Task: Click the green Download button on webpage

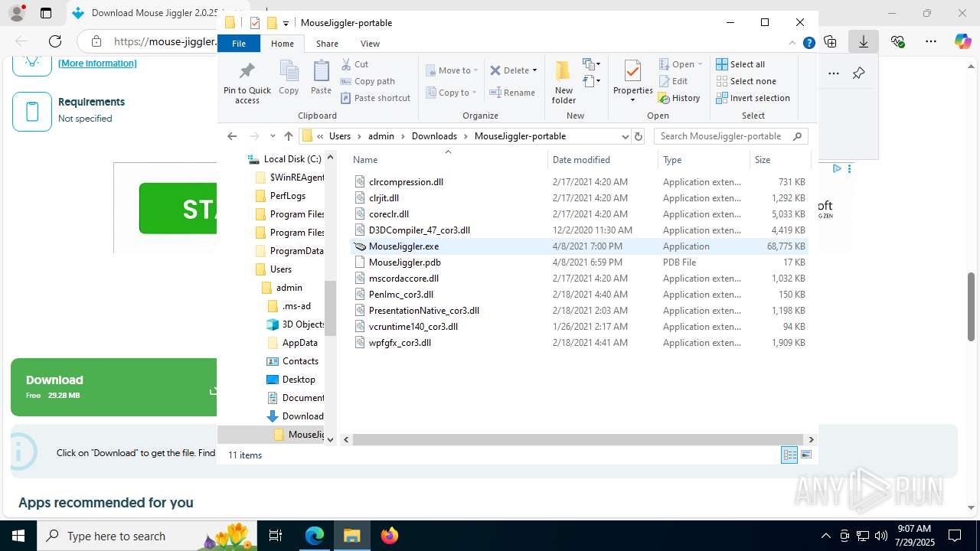Action: point(113,387)
